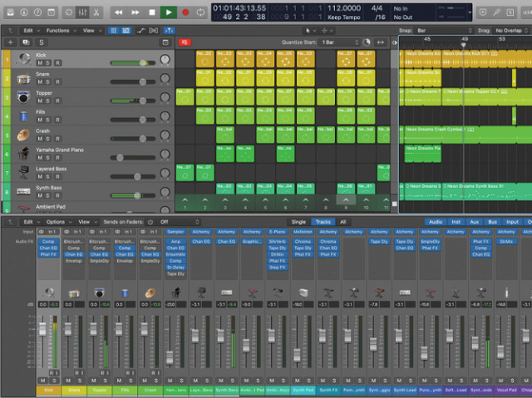Toggle the Flex view icon
The image size is (532, 398).
coord(153,31)
